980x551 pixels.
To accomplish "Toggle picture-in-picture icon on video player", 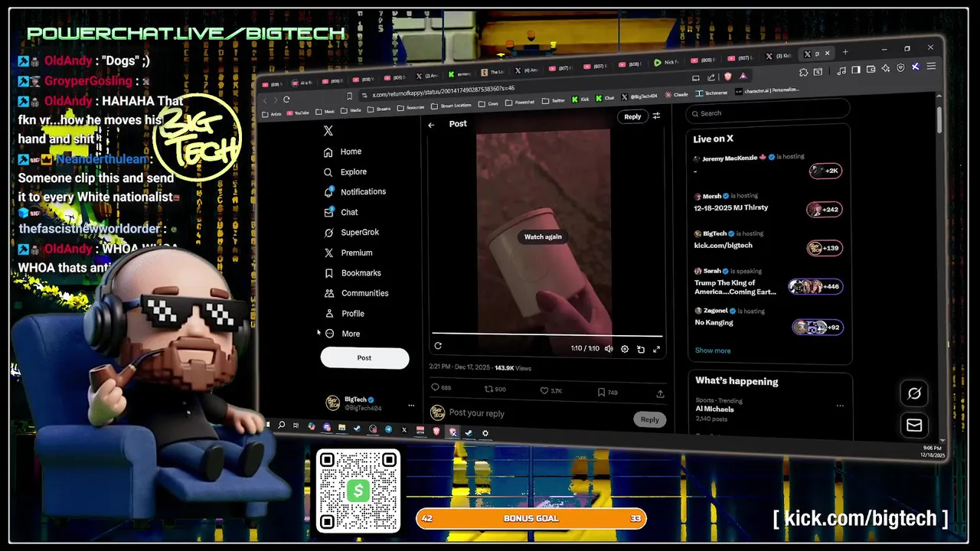I will pyautogui.click(x=641, y=350).
